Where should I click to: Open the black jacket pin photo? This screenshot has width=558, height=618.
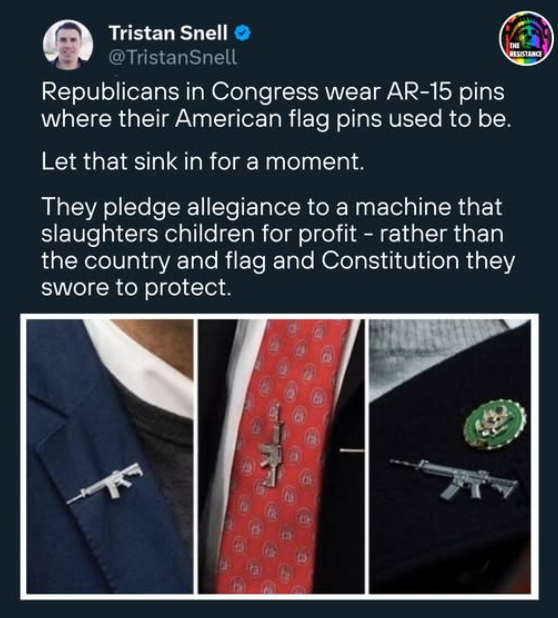coord(450,456)
